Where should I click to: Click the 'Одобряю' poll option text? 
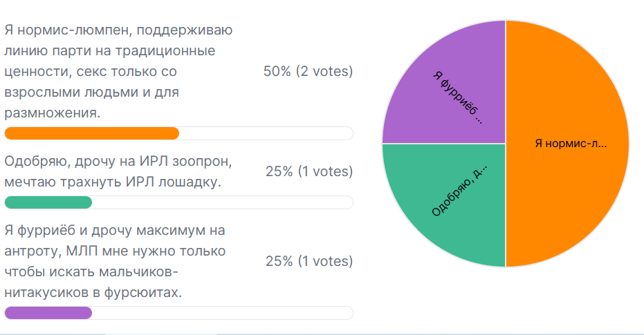coord(118,171)
